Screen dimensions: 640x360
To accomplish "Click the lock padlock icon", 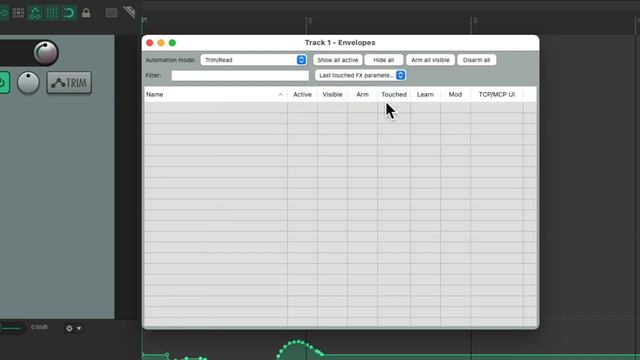I will (x=86, y=13).
